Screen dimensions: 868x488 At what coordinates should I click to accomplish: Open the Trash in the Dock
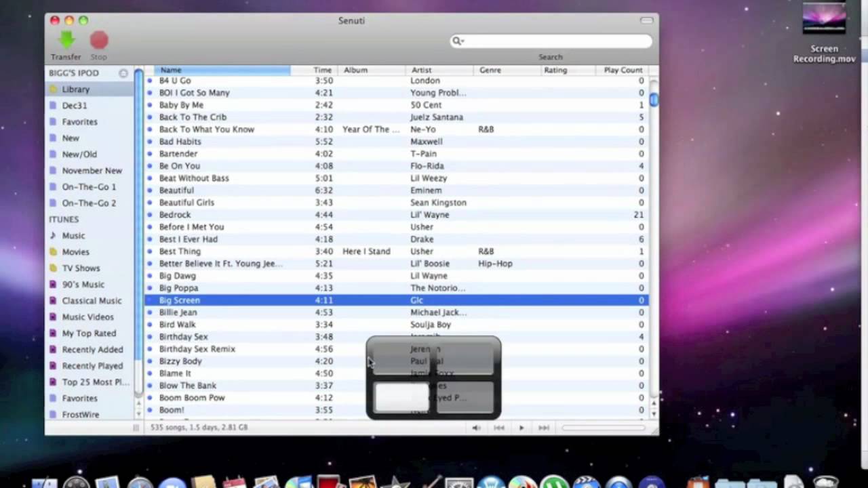tap(826, 482)
